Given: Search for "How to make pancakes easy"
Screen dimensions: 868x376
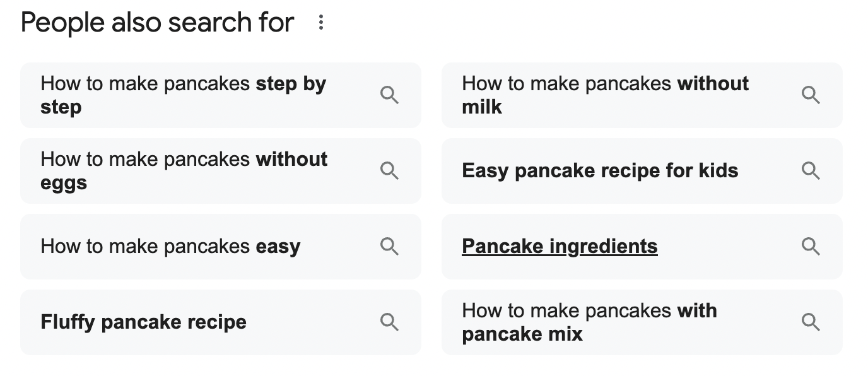Looking at the screenshot, I should coord(170,246).
